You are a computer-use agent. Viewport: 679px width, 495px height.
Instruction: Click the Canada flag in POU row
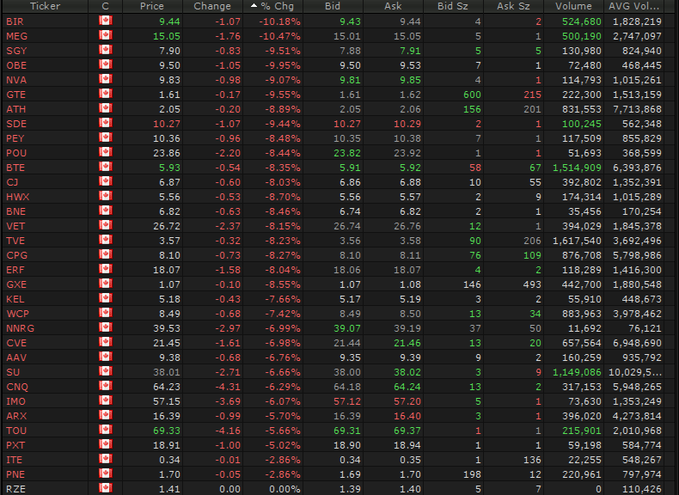(105, 152)
